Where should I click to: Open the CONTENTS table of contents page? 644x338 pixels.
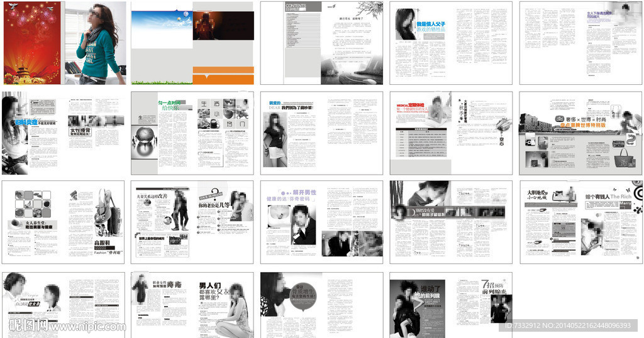point(291,43)
